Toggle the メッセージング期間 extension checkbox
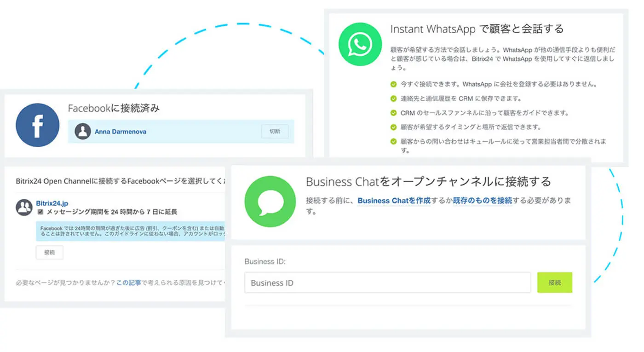The width and height of the screenshot is (644, 352). 40,212
